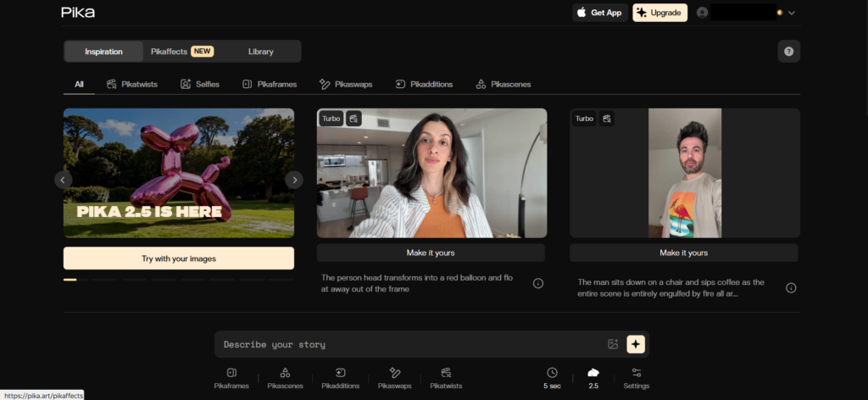Open the 5 sec duration selector
This screenshot has width=868, height=400.
(552, 378)
